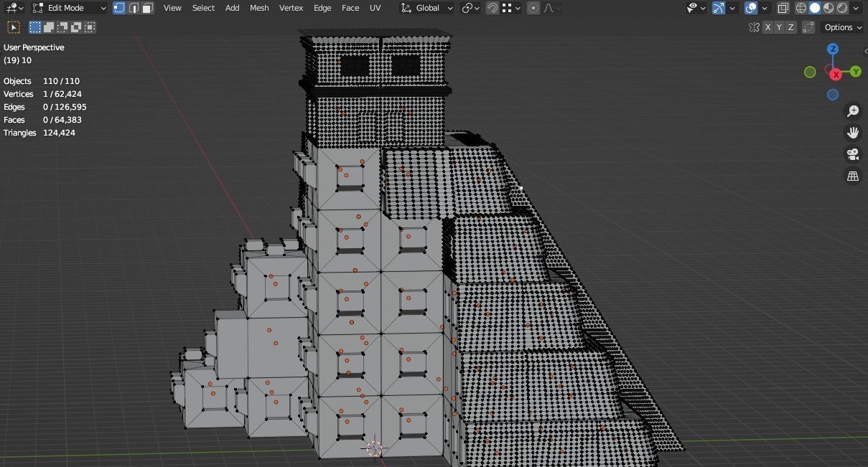The height and width of the screenshot is (467, 868).
Task: Enable wireframe viewport shading
Action: tap(800, 8)
